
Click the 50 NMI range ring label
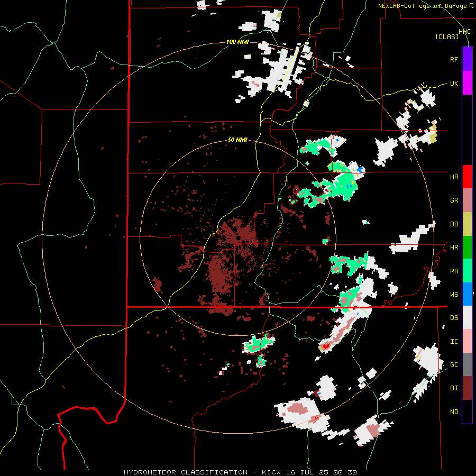pos(237,140)
